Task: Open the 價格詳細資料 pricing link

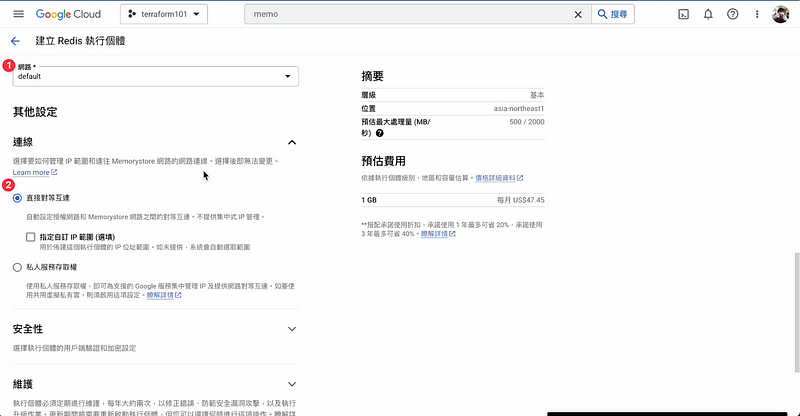Action: click(499, 178)
